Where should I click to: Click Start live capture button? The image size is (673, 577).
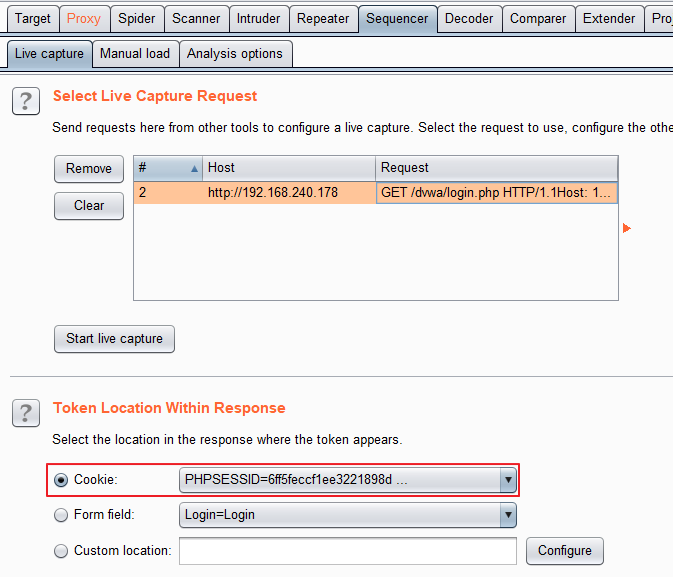pos(115,339)
